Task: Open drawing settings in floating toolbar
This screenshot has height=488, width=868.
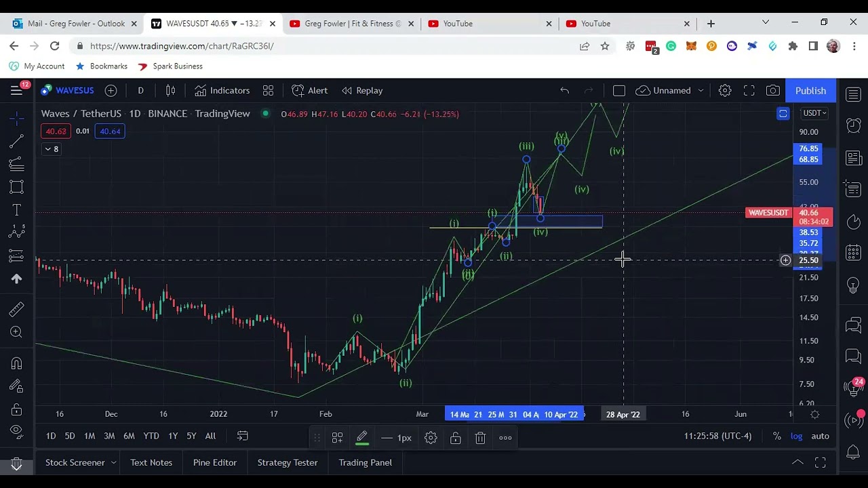Action: pos(431,438)
